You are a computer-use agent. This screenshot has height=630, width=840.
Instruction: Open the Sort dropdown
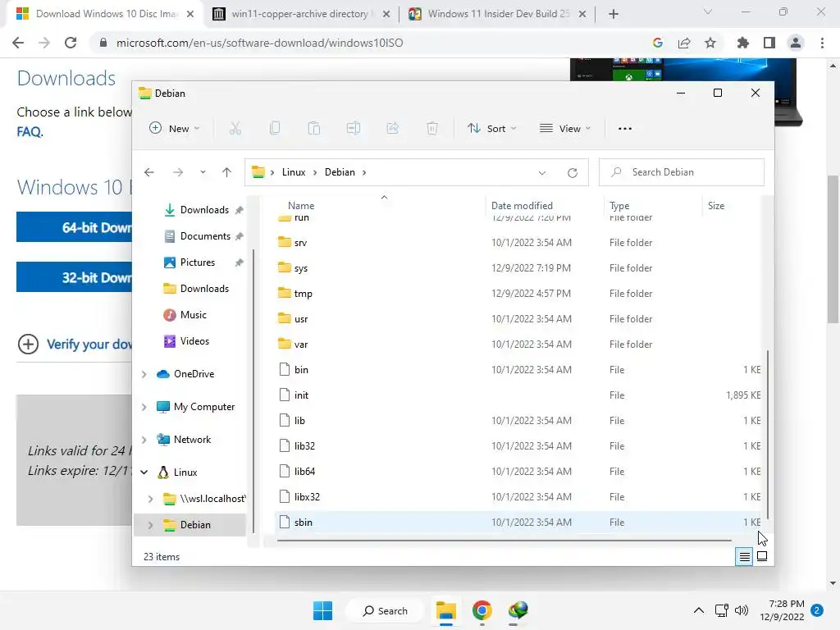[x=492, y=129]
